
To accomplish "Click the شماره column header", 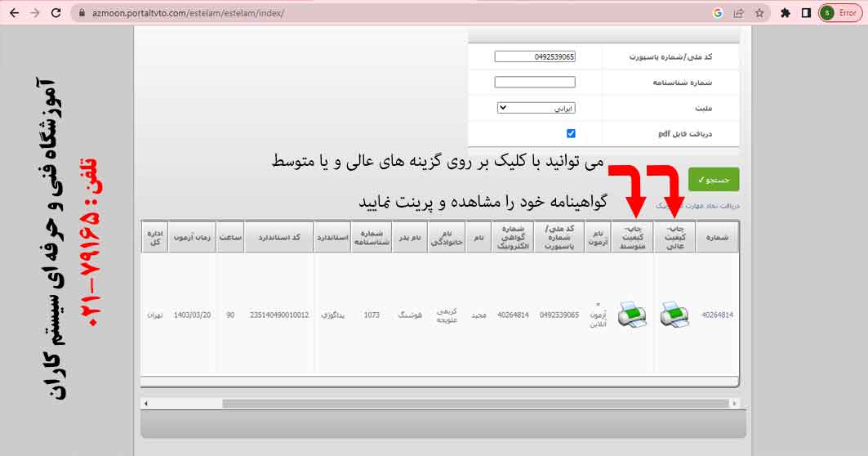I will 717,237.
